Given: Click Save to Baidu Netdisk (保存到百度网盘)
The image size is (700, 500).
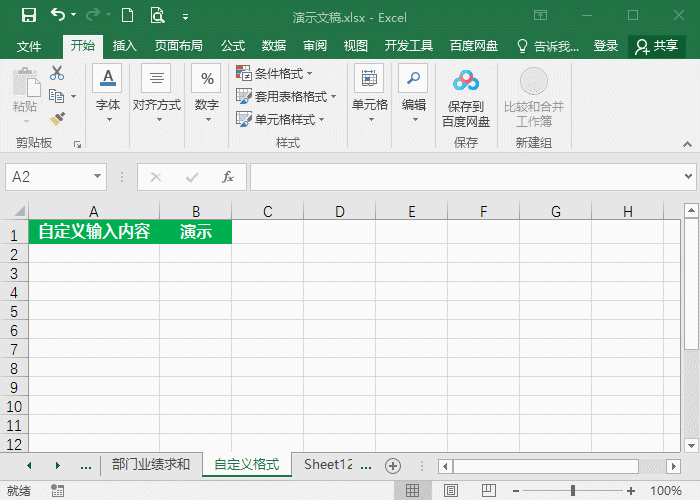Looking at the screenshot, I should click(x=466, y=99).
